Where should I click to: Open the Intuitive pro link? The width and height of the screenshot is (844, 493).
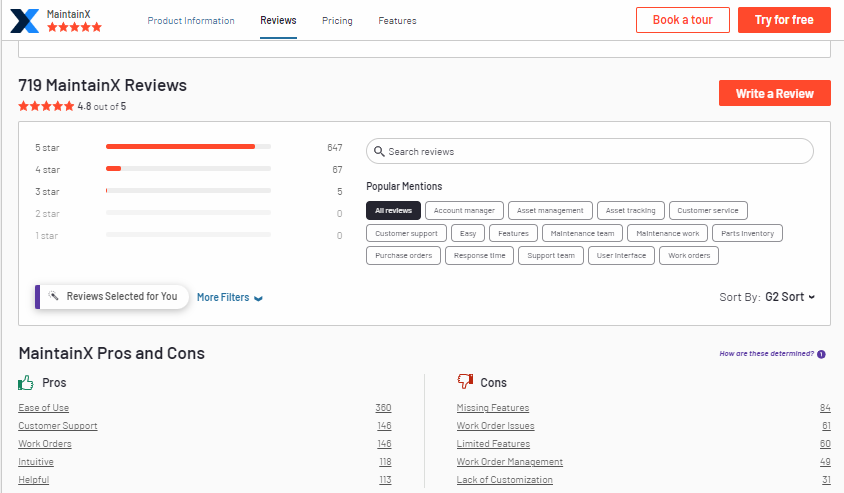pos(36,462)
